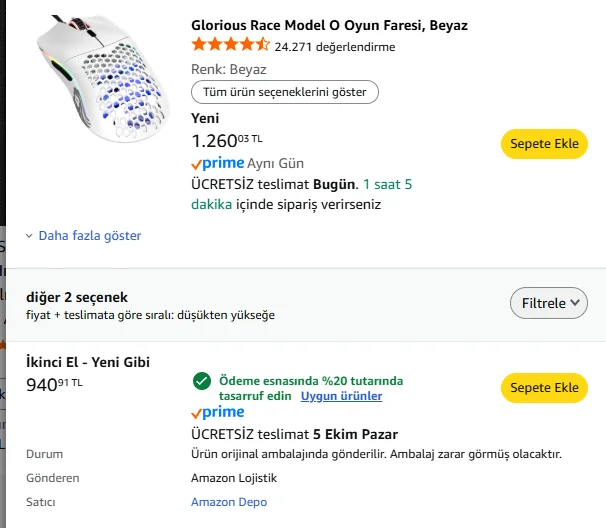
Task: Click the 940,91 TL used price
Action: click(54, 384)
